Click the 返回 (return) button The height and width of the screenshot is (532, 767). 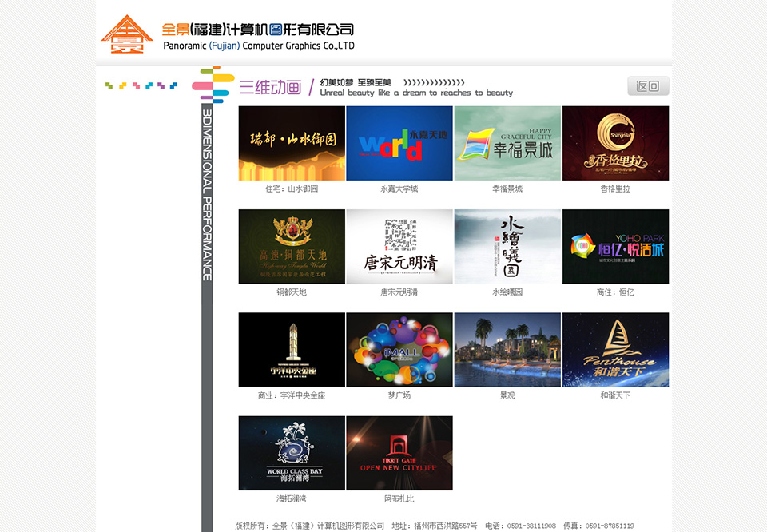pyautogui.click(x=648, y=85)
